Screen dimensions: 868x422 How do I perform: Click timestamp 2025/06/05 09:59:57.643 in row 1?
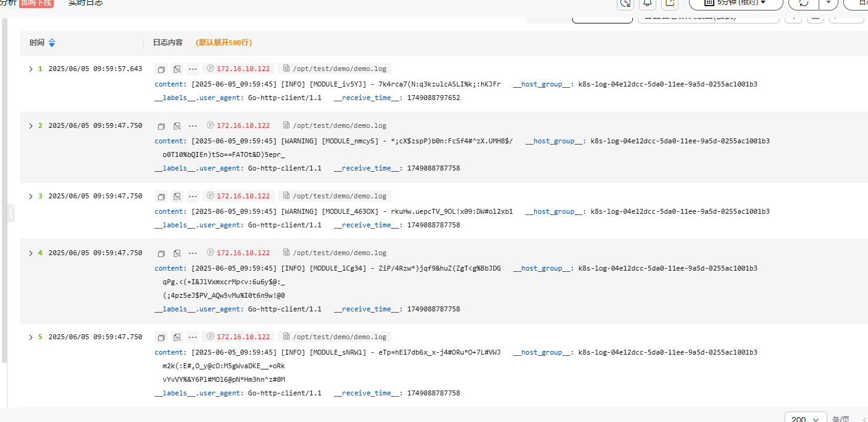[x=95, y=69]
